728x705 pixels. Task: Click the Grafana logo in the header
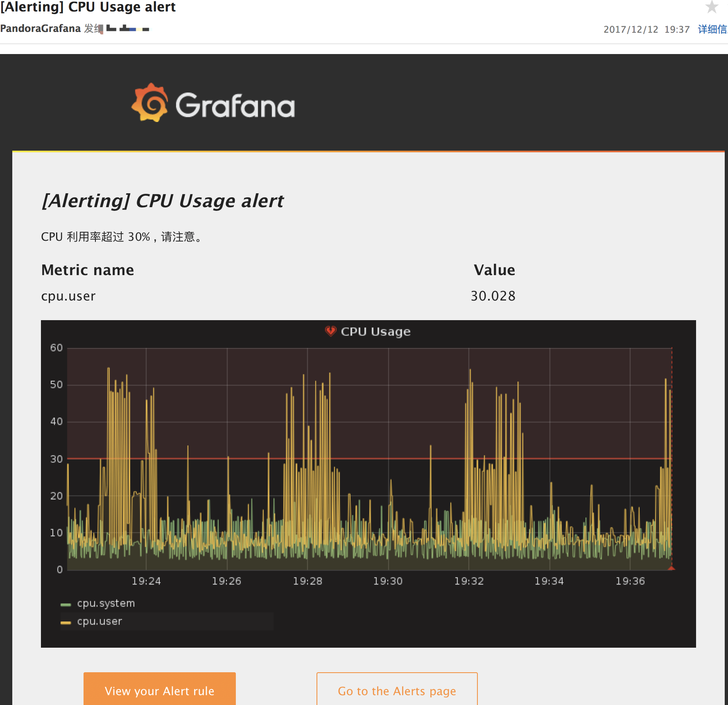[x=213, y=103]
